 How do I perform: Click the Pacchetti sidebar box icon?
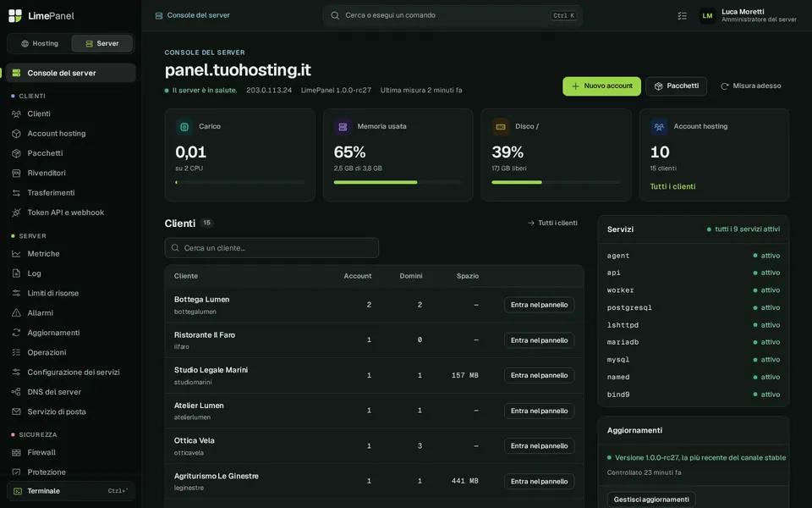click(x=16, y=153)
